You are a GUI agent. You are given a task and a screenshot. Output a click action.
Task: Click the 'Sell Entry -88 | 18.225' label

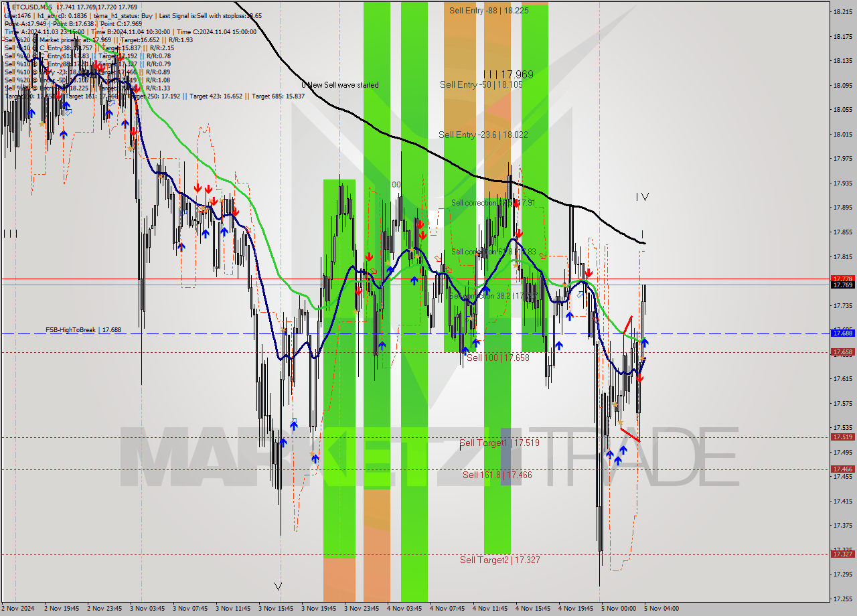[489, 11]
